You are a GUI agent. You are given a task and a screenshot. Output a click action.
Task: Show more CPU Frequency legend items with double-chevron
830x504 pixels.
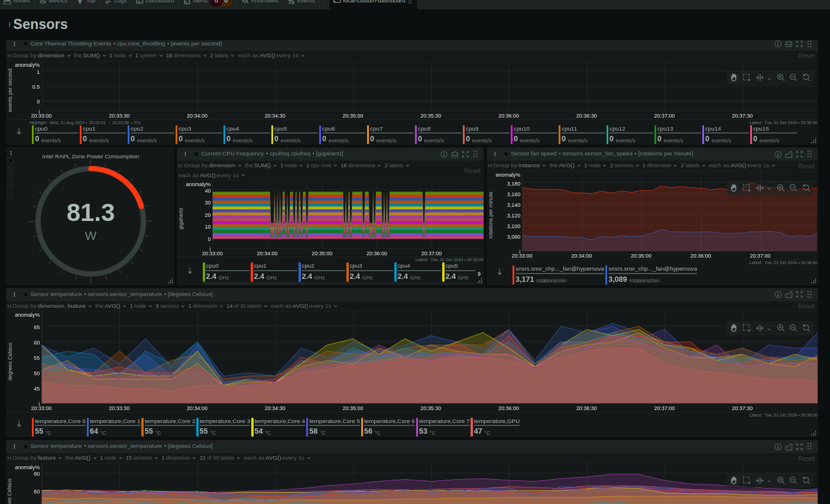click(x=479, y=274)
